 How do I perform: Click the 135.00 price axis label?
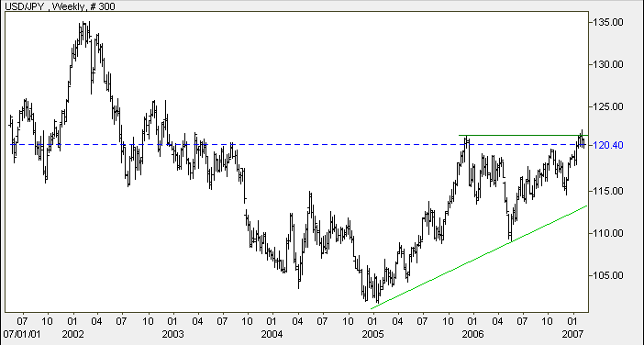[x=607, y=22]
